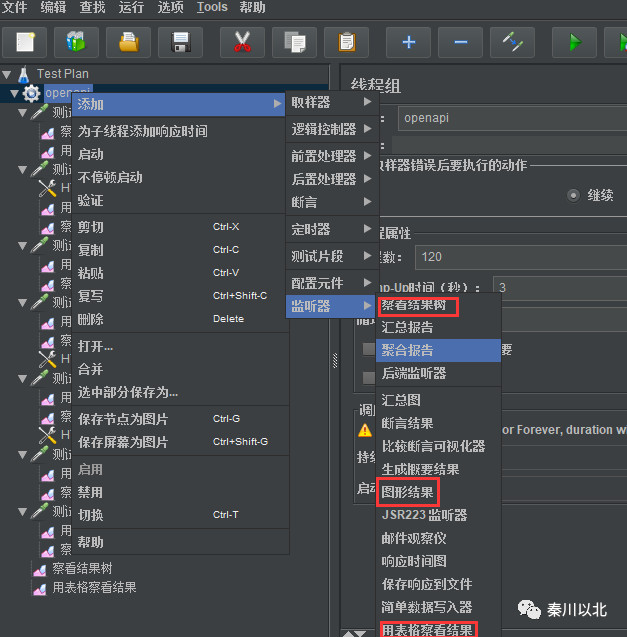Image resolution: width=627 pixels, height=637 pixels.
Task: Open the 选项 menu
Action: pyautogui.click(x=170, y=7)
